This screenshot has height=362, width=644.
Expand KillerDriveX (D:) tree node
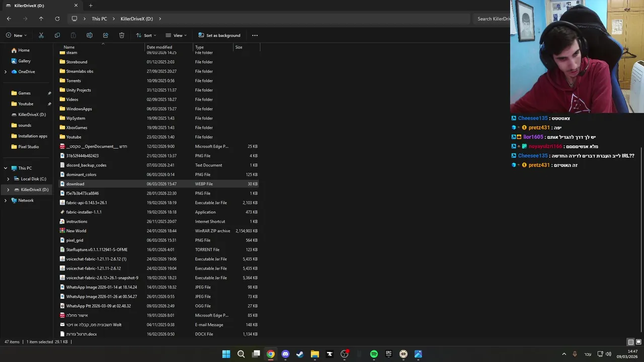pos(8,190)
